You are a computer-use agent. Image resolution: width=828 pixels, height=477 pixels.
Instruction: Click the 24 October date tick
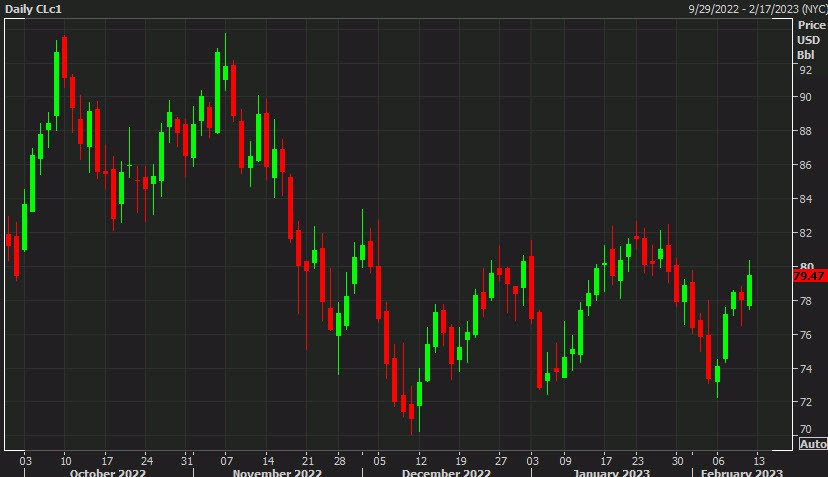click(x=147, y=461)
